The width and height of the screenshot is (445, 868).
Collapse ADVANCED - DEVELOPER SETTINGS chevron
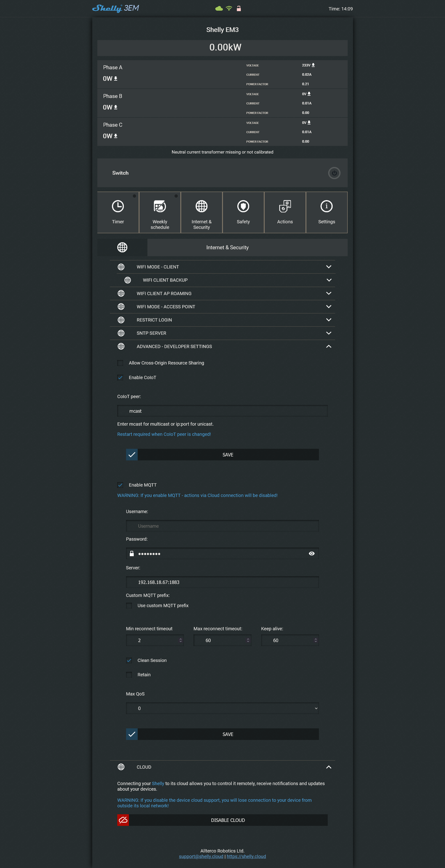[329, 346]
